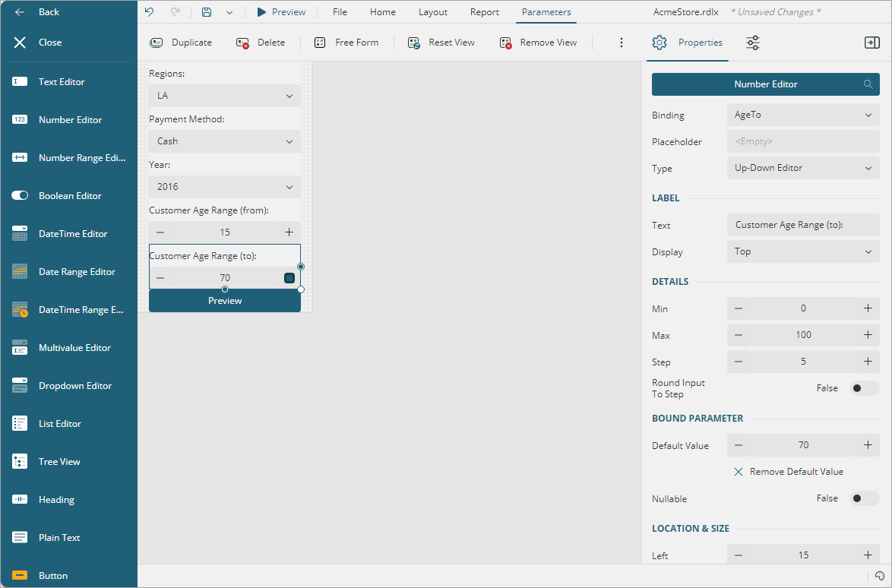Select the Plain Text item

[68, 538]
